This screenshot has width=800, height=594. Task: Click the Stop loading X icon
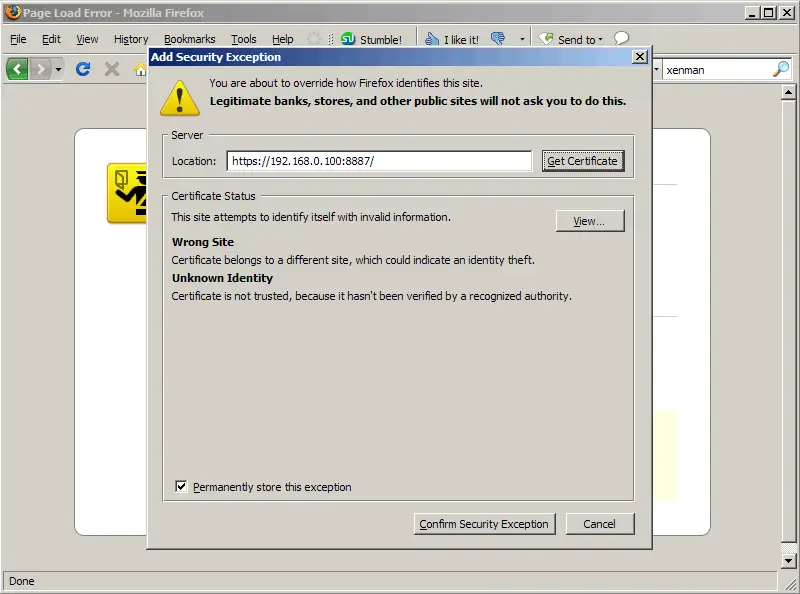[112, 69]
